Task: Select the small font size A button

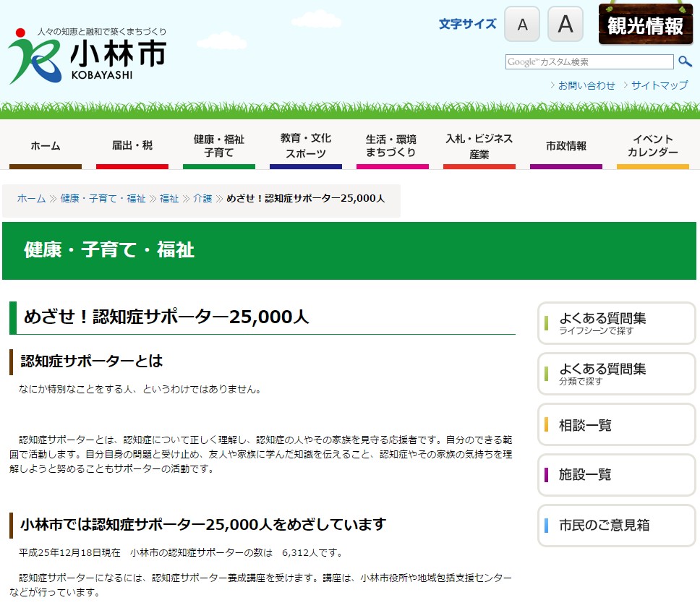Action: tap(522, 25)
